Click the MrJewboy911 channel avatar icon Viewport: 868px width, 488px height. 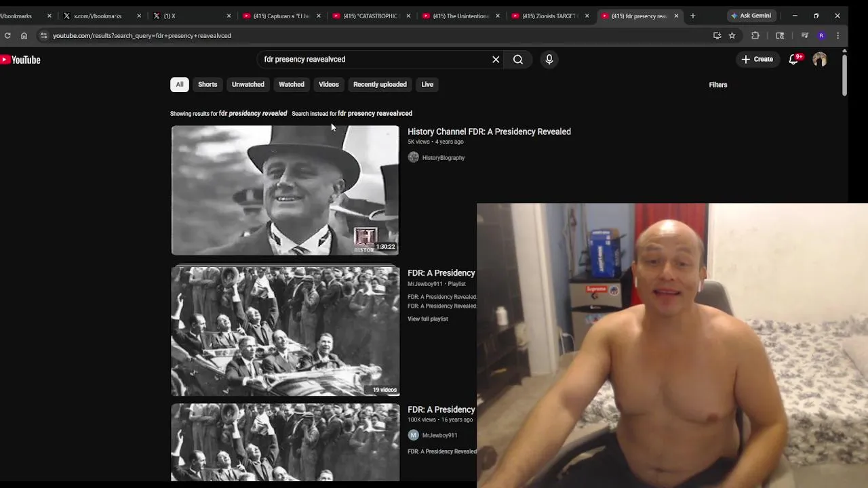(414, 435)
